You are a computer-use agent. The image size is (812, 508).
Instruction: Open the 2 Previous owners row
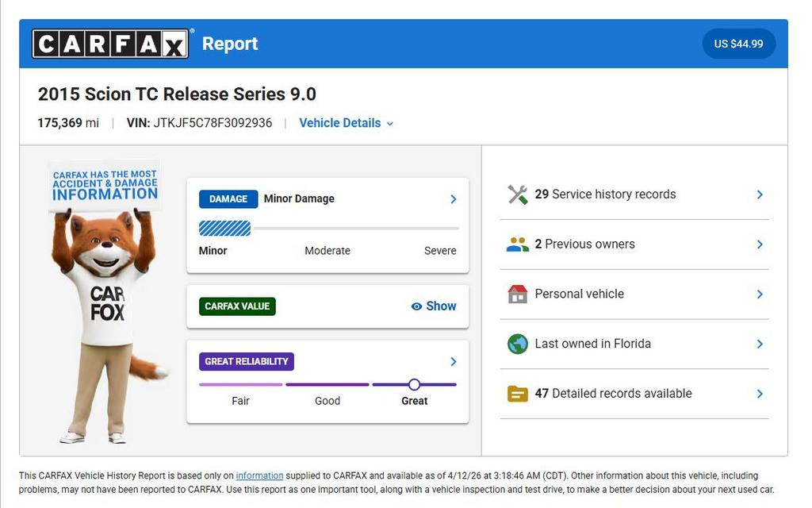tap(634, 244)
